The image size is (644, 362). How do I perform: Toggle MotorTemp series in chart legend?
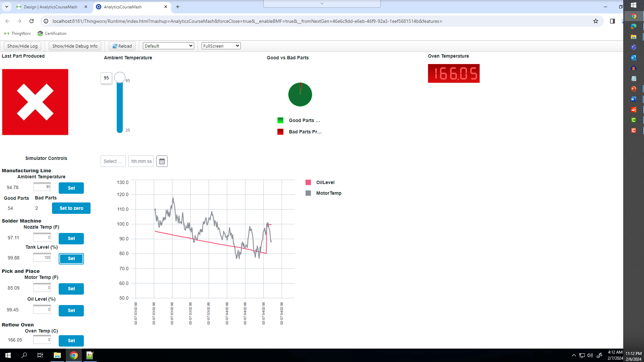click(324, 193)
